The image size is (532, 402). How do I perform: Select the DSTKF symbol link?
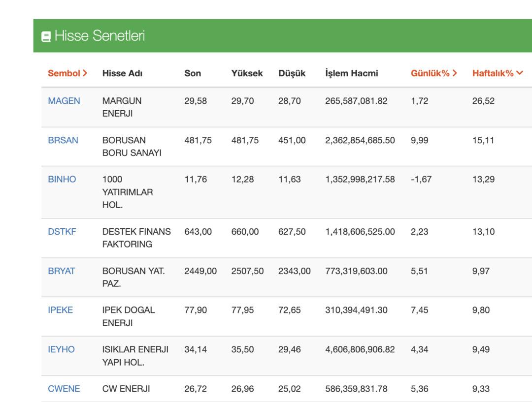click(62, 232)
